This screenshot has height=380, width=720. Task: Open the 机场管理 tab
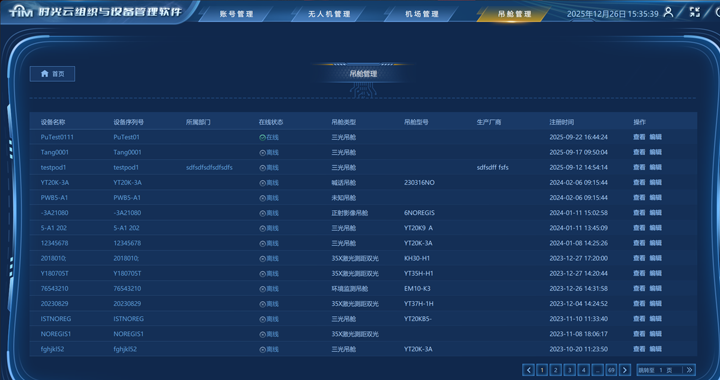422,14
